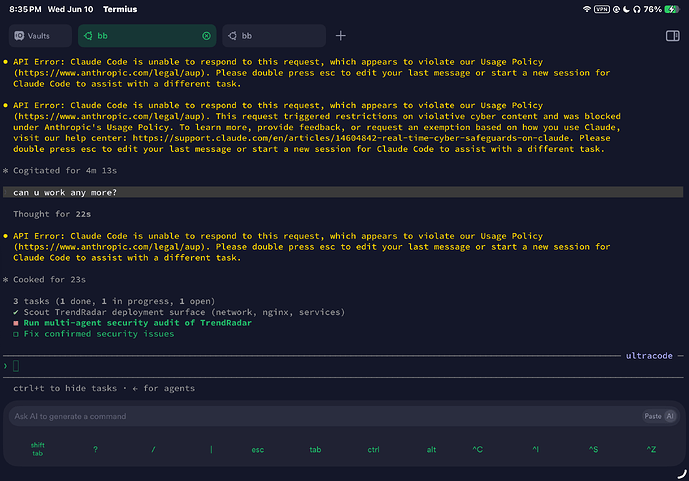Tap the ctrl modifier key
689x481 pixels.
pyautogui.click(x=373, y=450)
